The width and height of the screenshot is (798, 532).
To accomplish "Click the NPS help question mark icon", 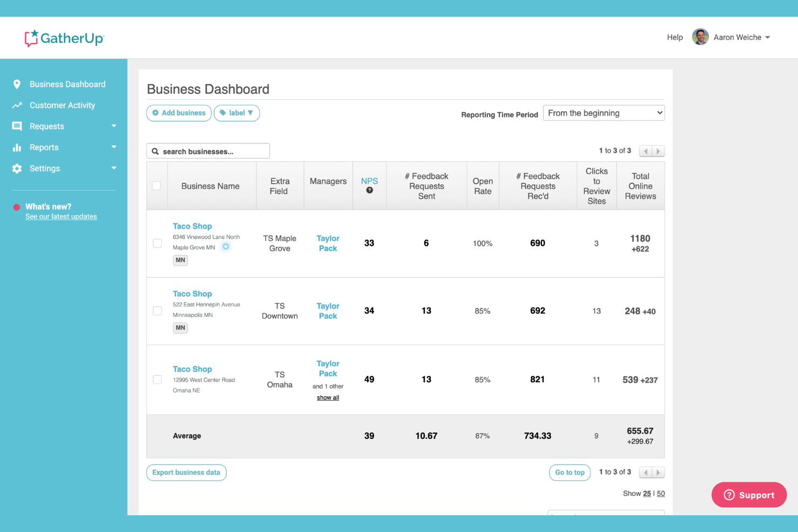I will click(x=369, y=190).
